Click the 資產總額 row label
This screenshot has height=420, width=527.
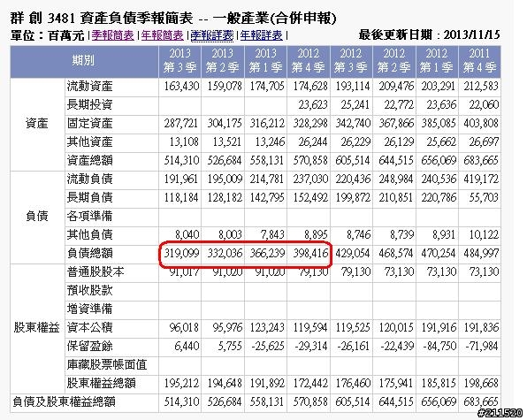tap(89, 160)
